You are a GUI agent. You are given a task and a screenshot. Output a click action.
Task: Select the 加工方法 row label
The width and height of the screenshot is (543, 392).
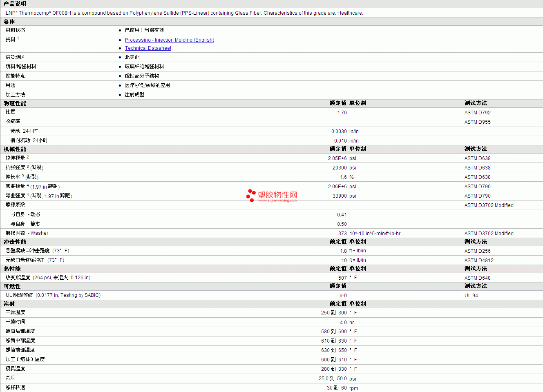coord(15,95)
